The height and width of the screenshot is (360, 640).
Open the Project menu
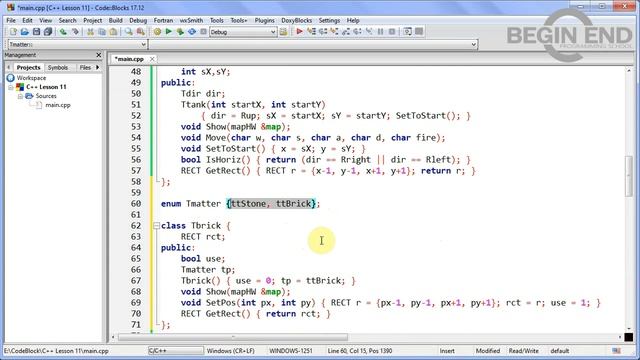coord(93,20)
